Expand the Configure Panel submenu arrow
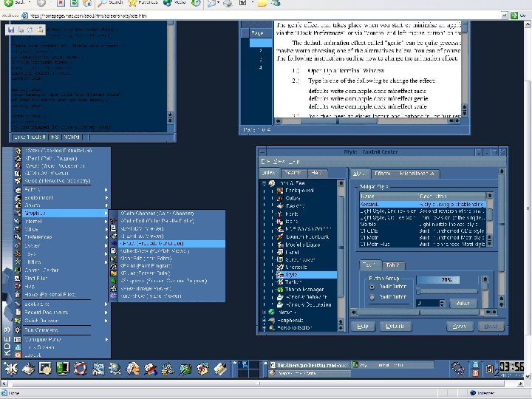The width and height of the screenshot is (532, 399). tap(106, 339)
